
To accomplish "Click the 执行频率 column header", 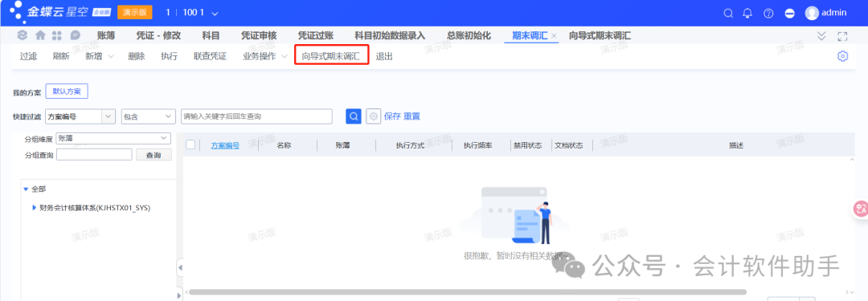I will pos(478,145).
